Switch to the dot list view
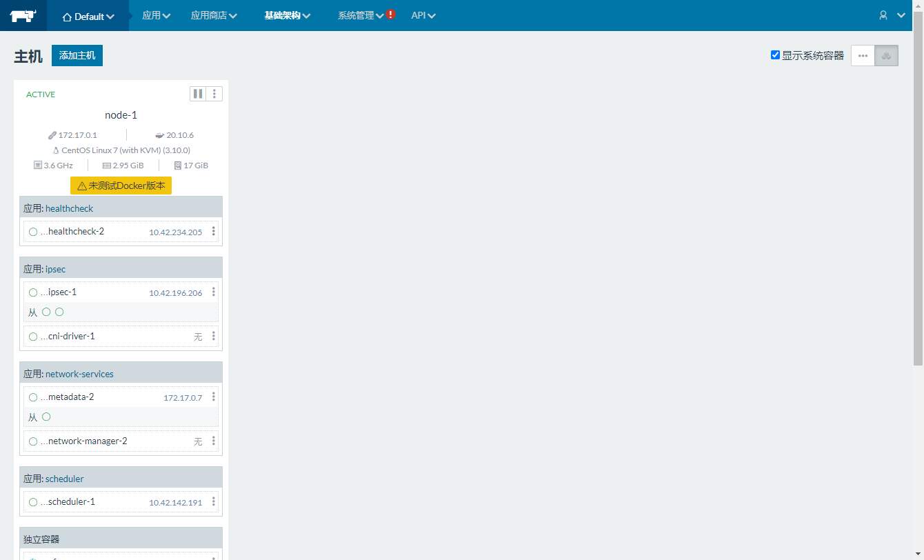 tap(863, 56)
